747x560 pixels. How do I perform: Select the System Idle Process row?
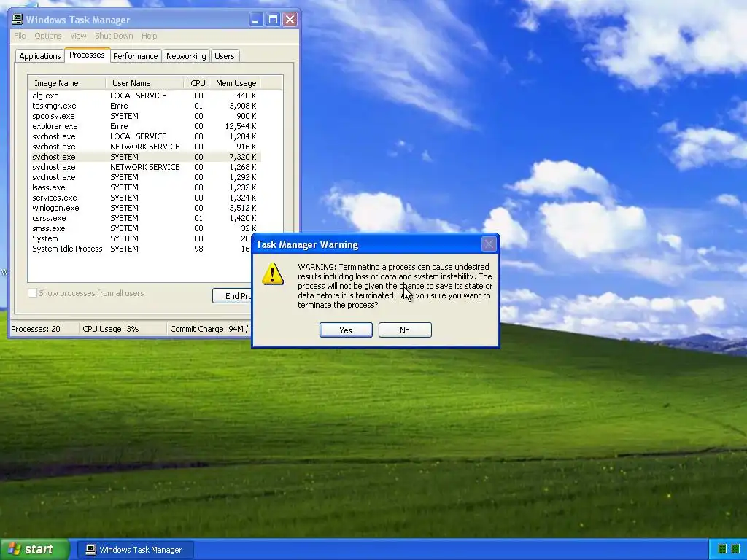pos(139,249)
